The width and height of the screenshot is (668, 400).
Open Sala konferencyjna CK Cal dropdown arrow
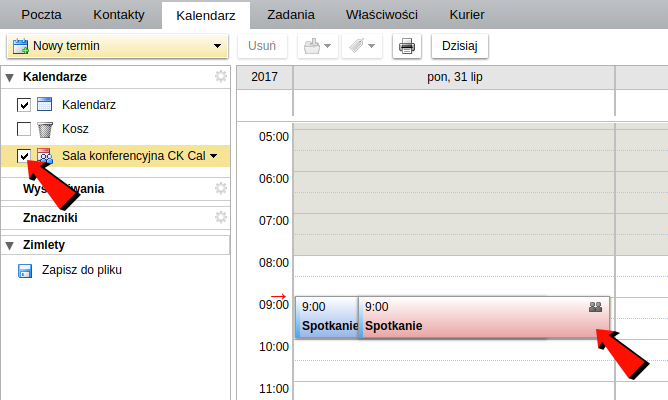click(x=213, y=156)
